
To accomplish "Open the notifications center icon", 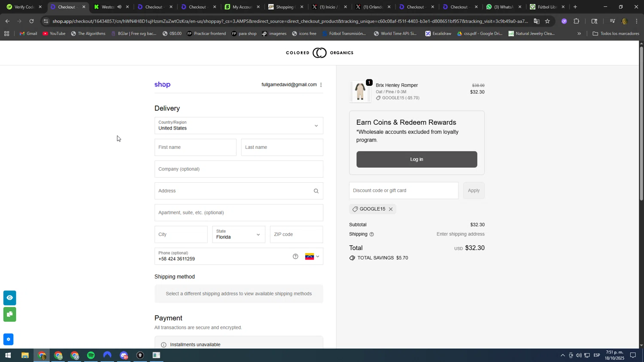I will [x=633, y=356].
